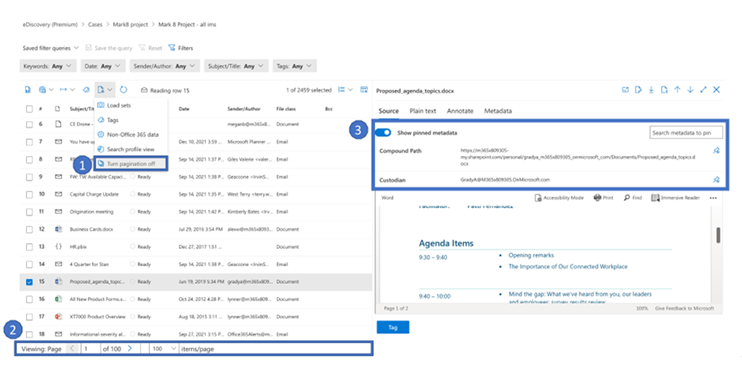Click the Save the query option
This screenshot has width=742, height=367.
[109, 48]
